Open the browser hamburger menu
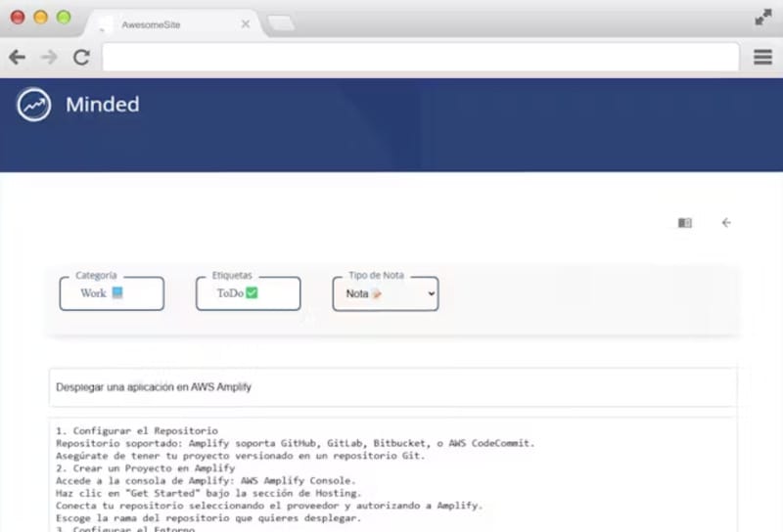The image size is (783, 532). (762, 58)
